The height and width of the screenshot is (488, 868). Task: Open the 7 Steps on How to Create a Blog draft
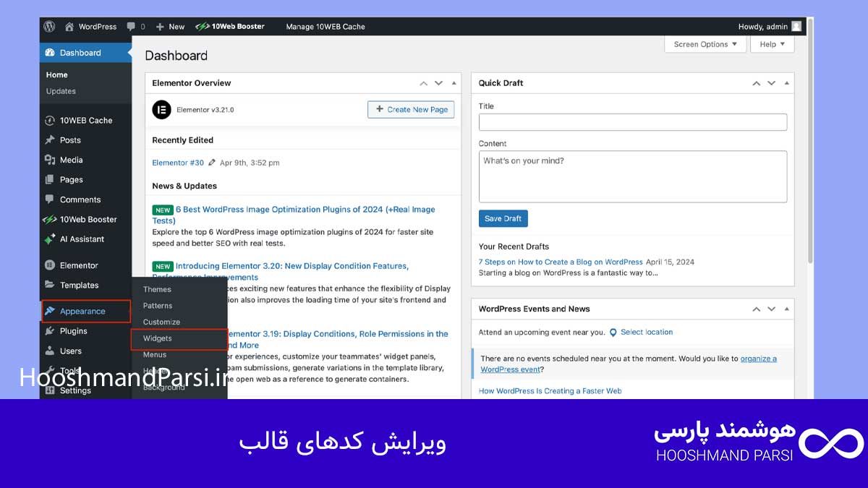(x=561, y=262)
